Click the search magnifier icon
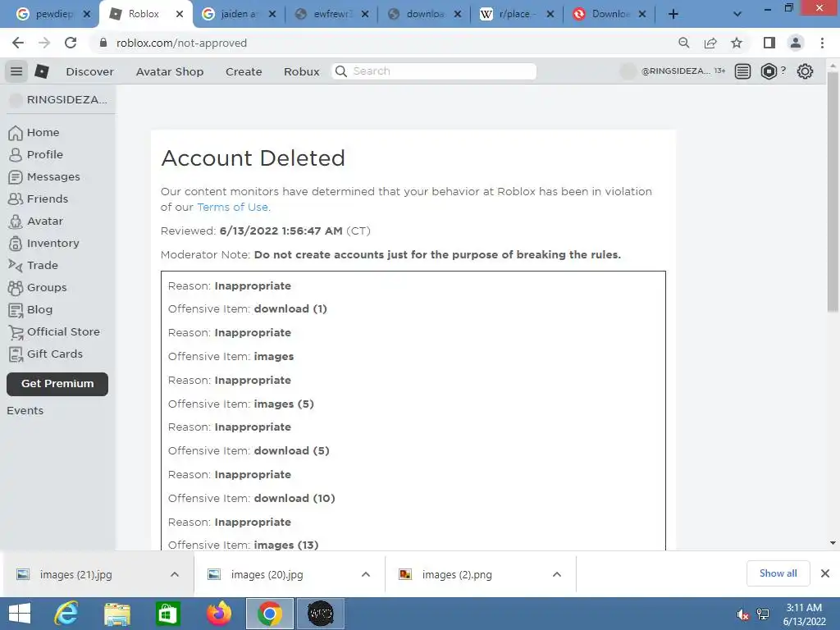The width and height of the screenshot is (840, 630). click(x=341, y=71)
